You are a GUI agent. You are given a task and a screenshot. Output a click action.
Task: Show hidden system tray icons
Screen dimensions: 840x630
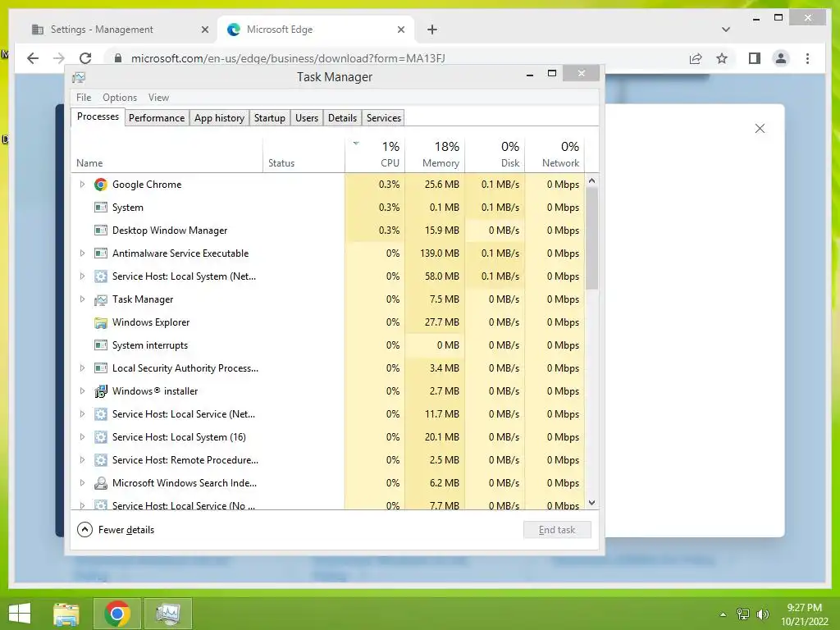(x=724, y=614)
